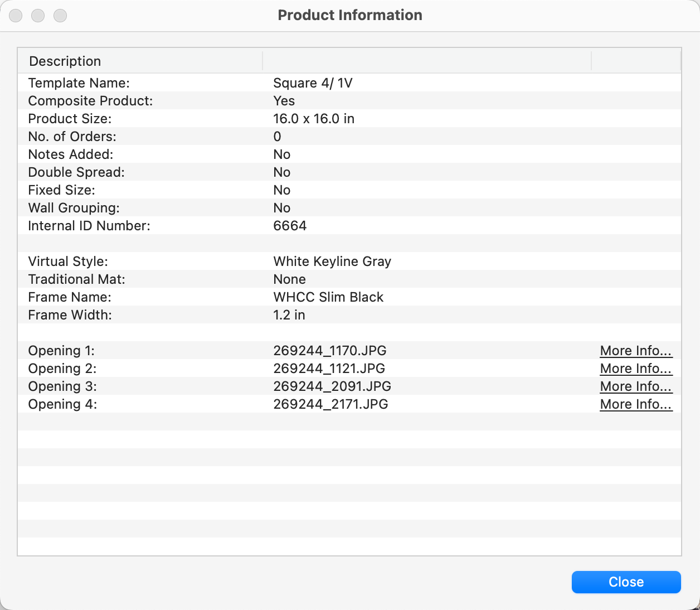Open More Info for Opening 1
This screenshot has width=700, height=610.
(x=636, y=351)
